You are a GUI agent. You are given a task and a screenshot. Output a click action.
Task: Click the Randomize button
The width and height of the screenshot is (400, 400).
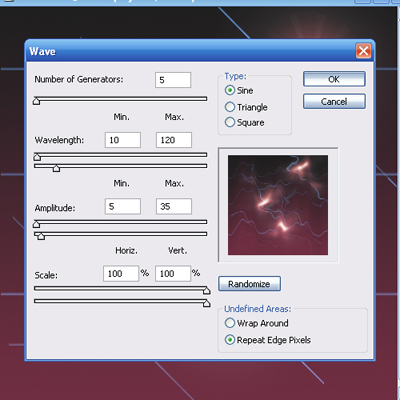click(249, 284)
